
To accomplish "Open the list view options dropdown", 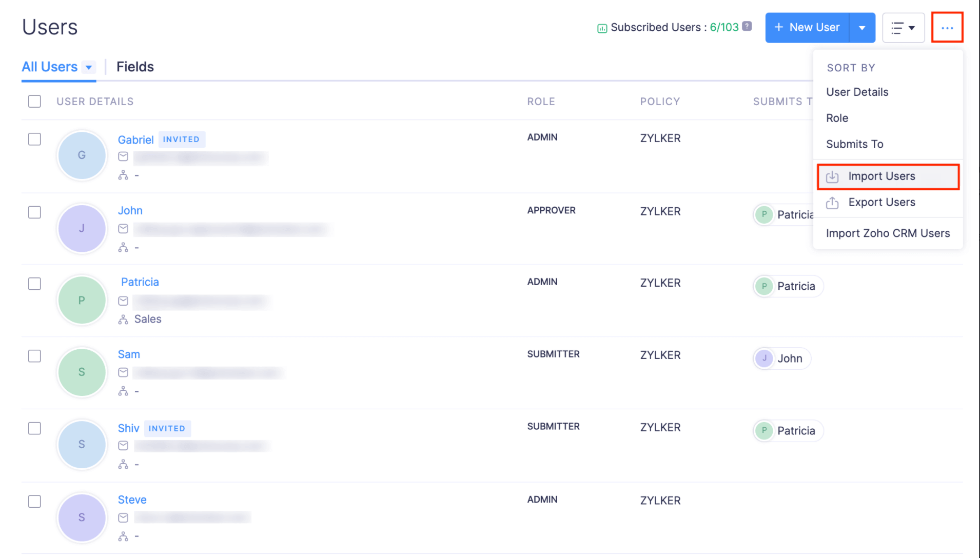I will pos(903,28).
